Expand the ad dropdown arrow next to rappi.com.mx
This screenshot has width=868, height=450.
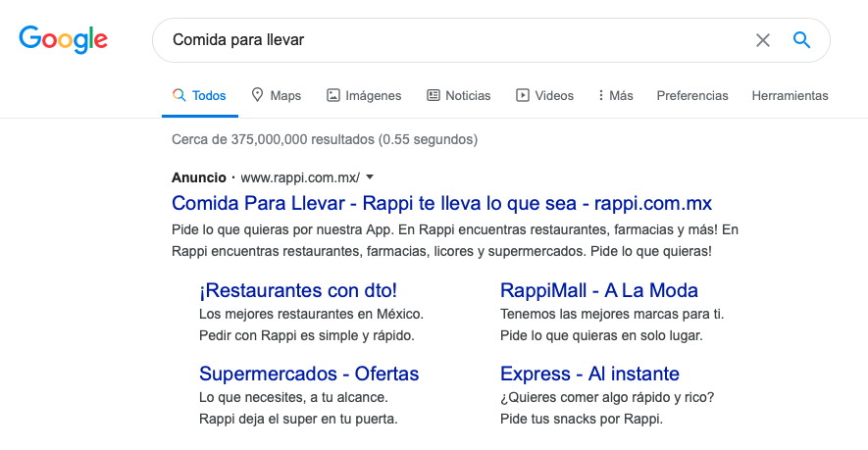click(370, 177)
